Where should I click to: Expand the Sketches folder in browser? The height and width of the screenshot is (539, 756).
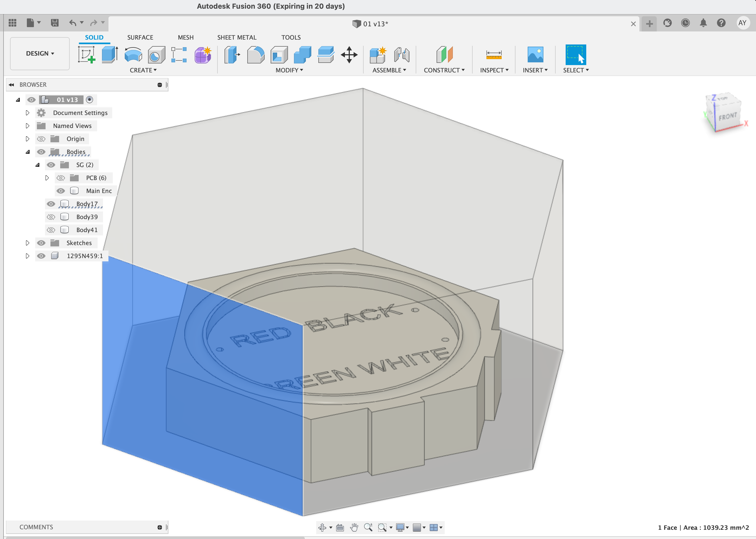(27, 242)
